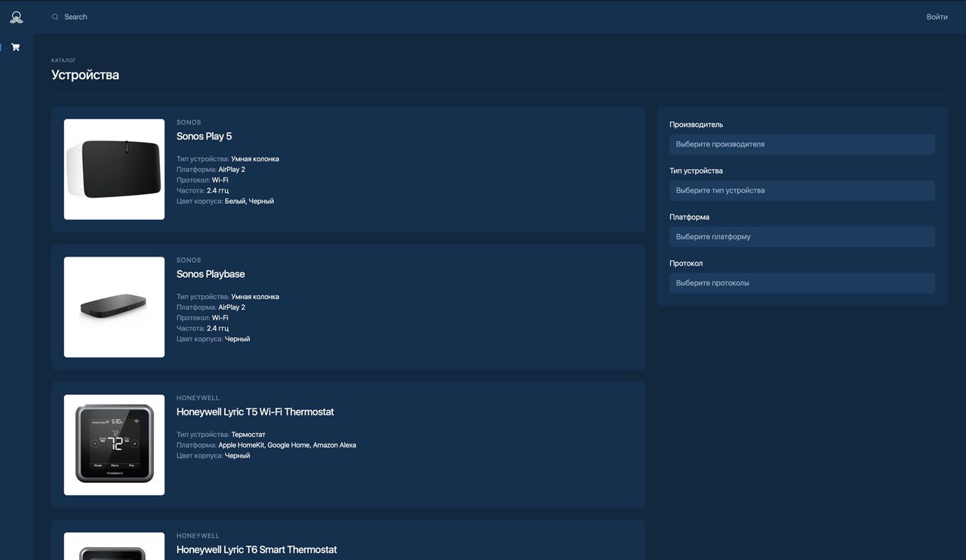Click the Устройства page heading
This screenshot has width=966, height=560.
point(85,75)
